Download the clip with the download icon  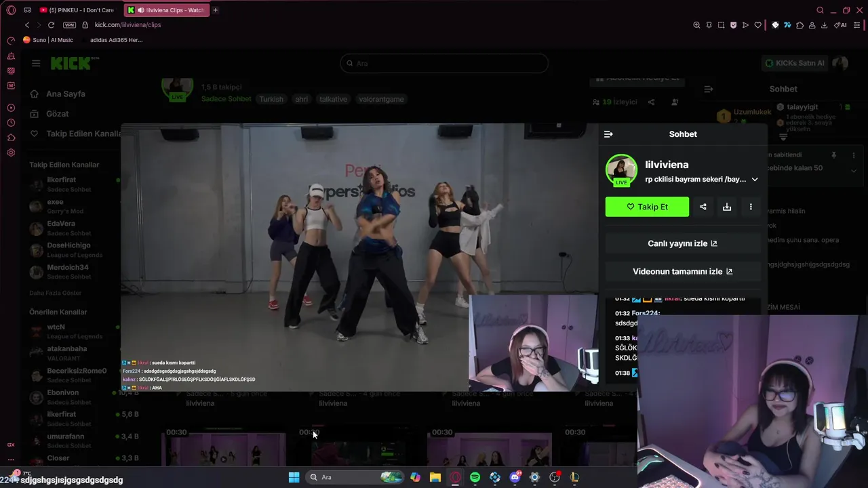[x=727, y=207]
